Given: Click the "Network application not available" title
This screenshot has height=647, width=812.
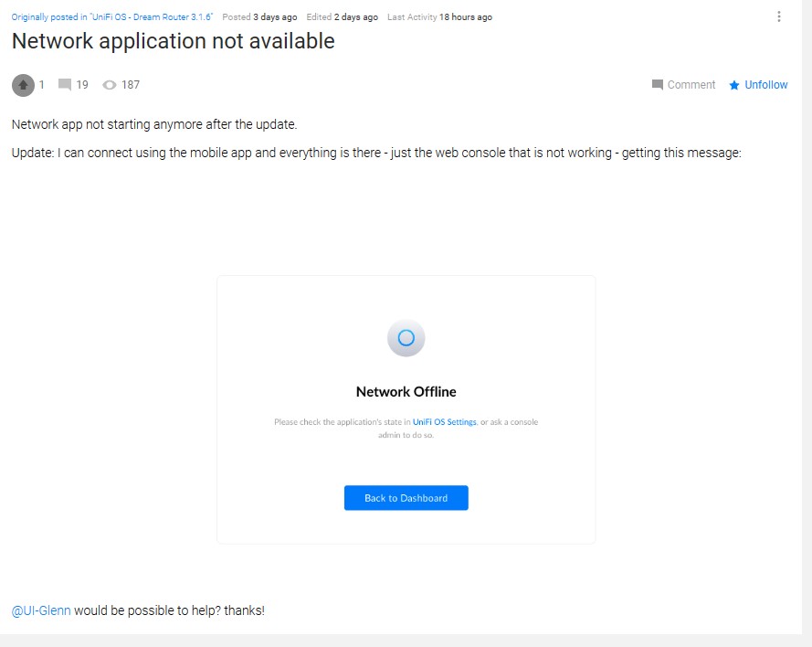Looking at the screenshot, I should (173, 41).
